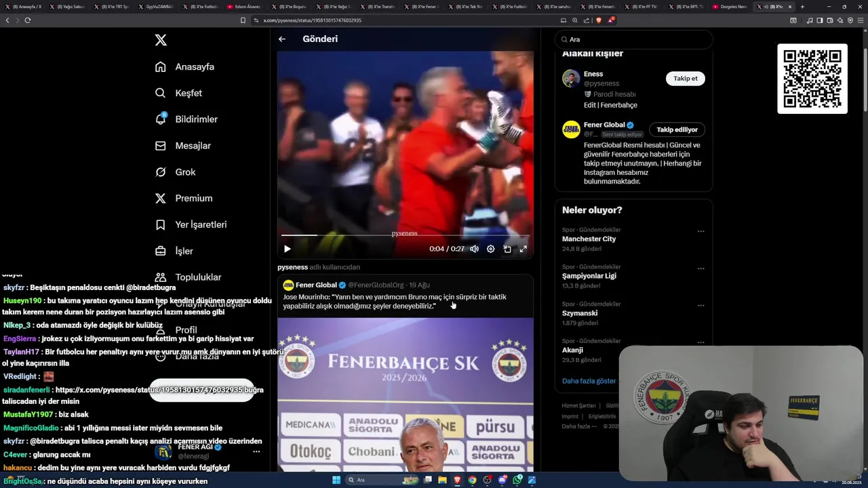This screenshot has width=868, height=488.
Task: Enter fullscreen on the video
Action: pyautogui.click(x=524, y=249)
